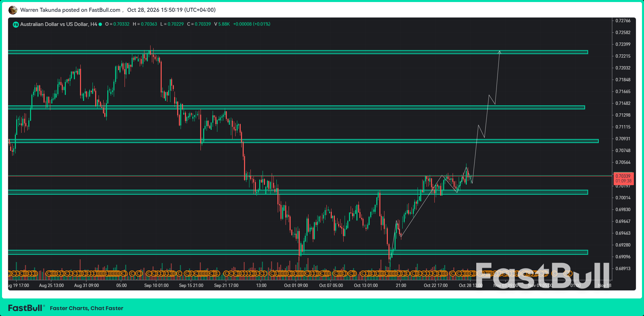Click the time axis label Sep 21 17:00
This screenshot has width=644, height=316.
pyautogui.click(x=226, y=286)
